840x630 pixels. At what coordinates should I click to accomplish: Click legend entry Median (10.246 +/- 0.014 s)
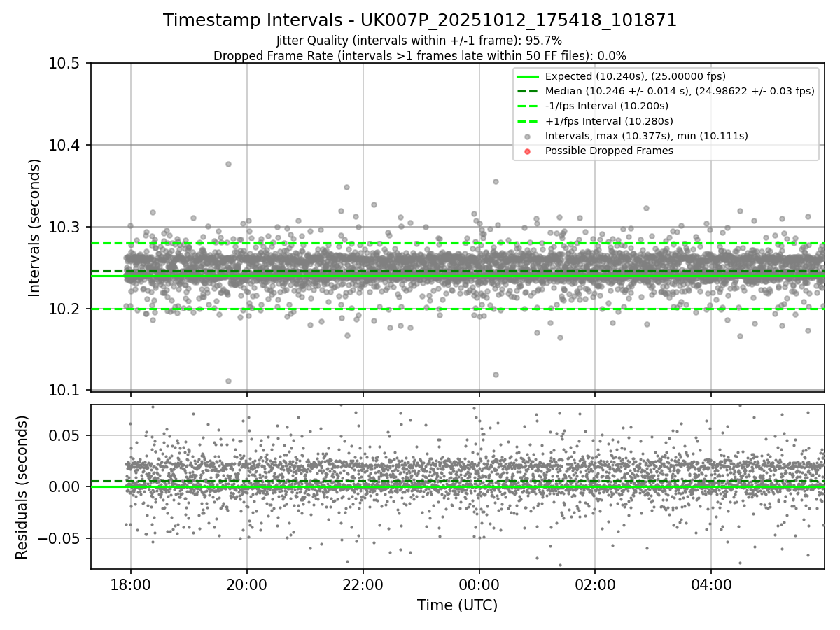(x=680, y=91)
